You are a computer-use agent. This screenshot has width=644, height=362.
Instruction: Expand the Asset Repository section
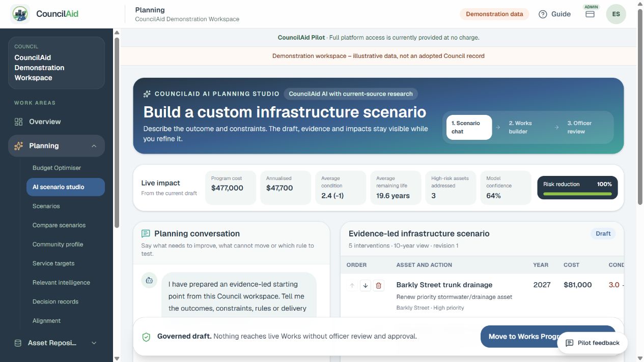point(94,343)
